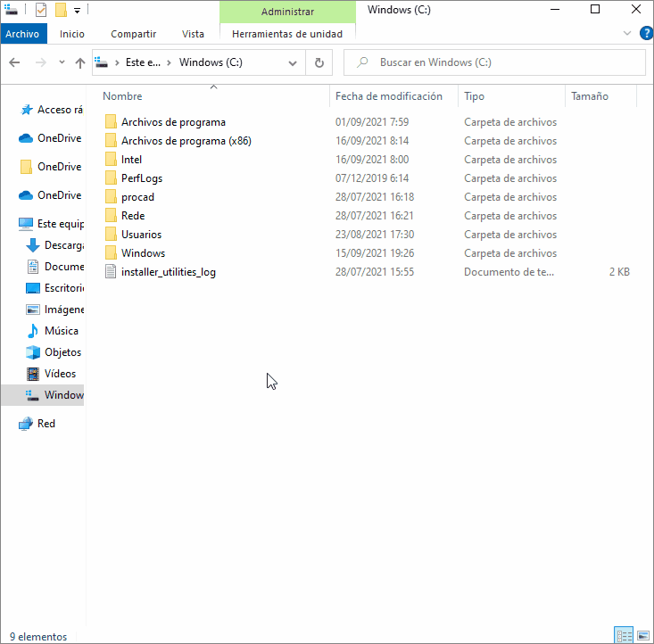Viewport: 654px width, 644px height.
Task: Switch to the Inicio ribbon tab
Action: [x=71, y=34]
